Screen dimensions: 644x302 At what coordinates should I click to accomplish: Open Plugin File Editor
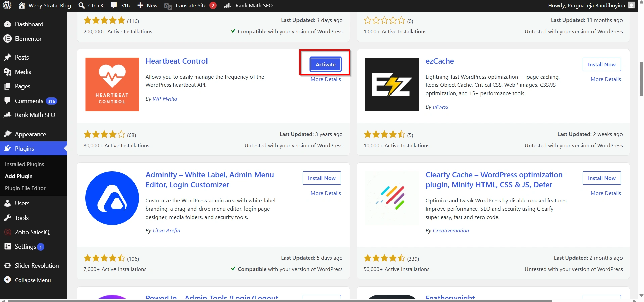click(x=25, y=188)
